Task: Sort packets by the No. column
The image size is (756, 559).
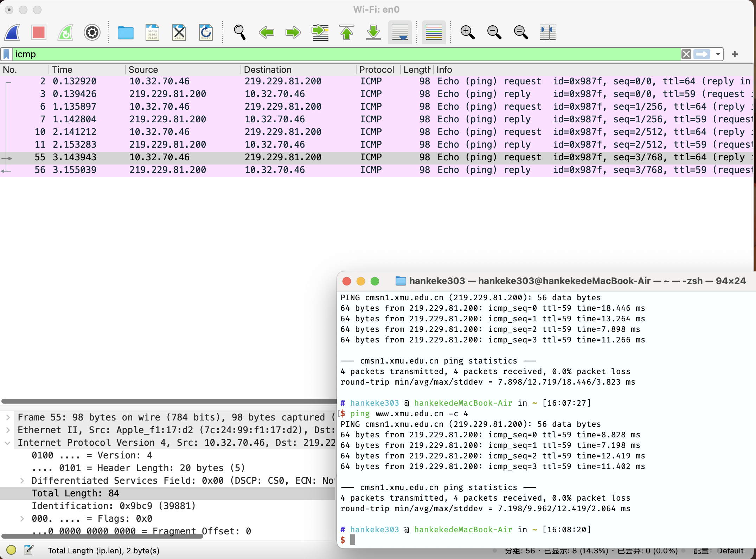Action: pyautogui.click(x=25, y=70)
